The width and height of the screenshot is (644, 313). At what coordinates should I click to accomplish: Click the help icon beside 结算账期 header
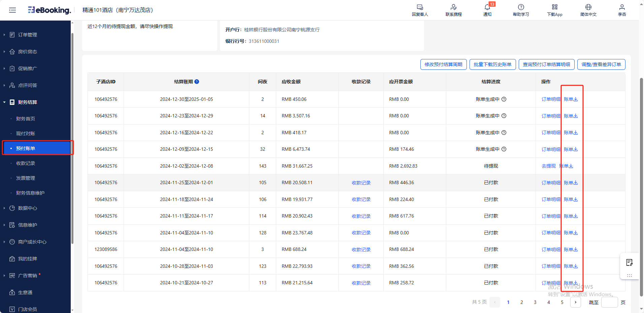tap(197, 82)
